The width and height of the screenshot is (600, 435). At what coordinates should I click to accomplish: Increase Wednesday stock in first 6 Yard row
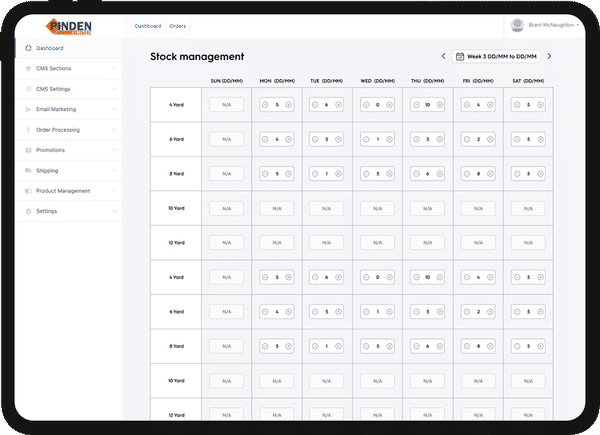tap(389, 139)
